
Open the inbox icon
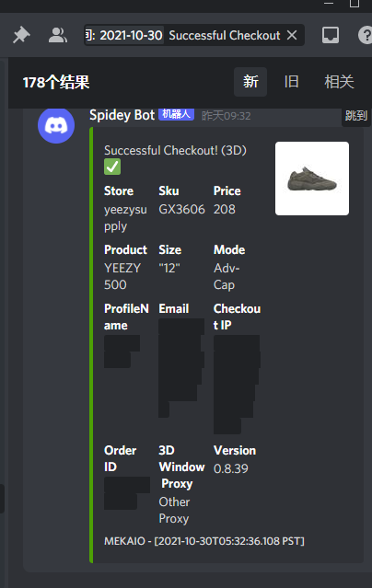click(331, 36)
